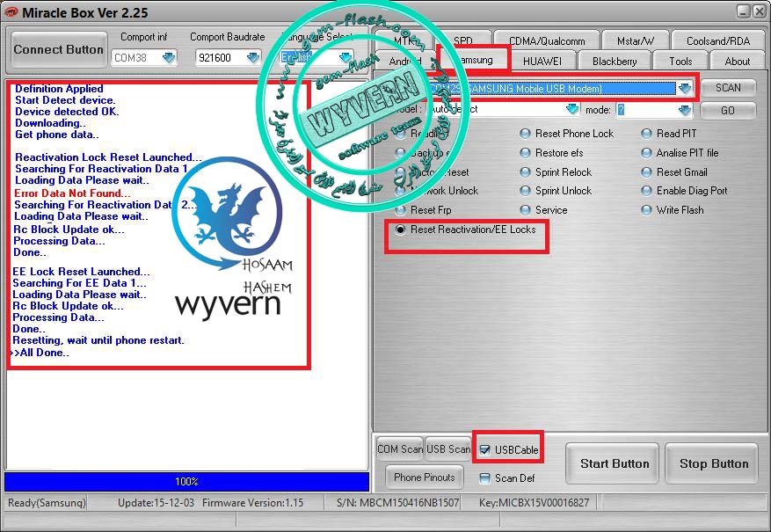The width and height of the screenshot is (771, 532).
Task: Click the Phone Pinouts button
Action: click(x=425, y=477)
